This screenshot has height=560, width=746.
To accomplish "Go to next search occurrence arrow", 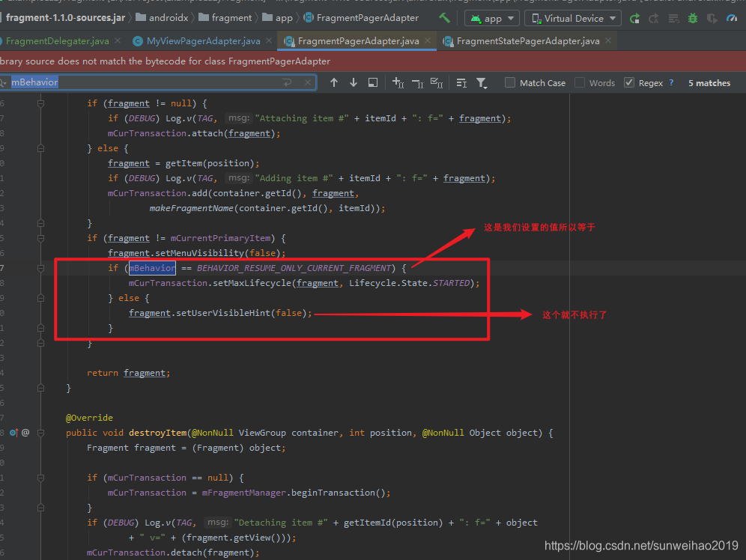I will pyautogui.click(x=354, y=82).
